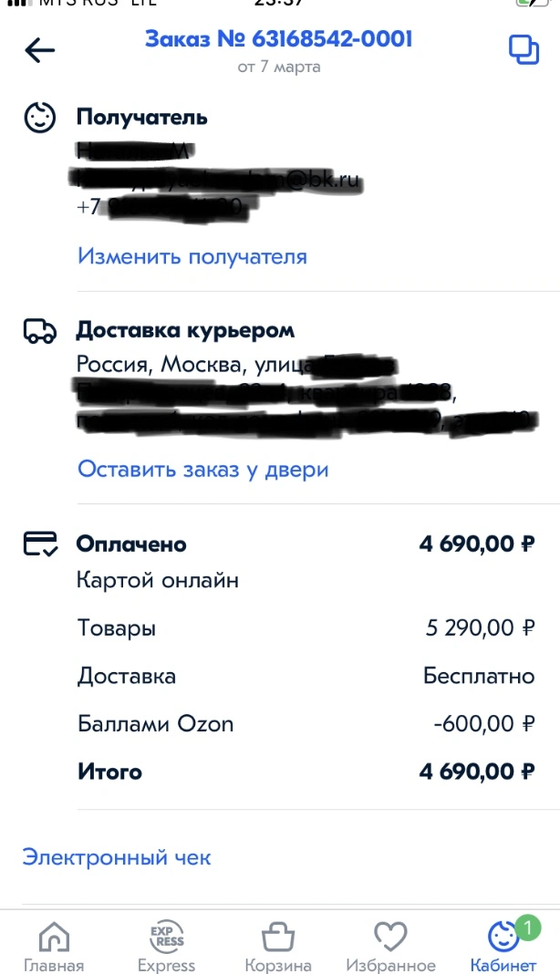Open the Электронный чек link
560x974 pixels.
click(x=117, y=858)
